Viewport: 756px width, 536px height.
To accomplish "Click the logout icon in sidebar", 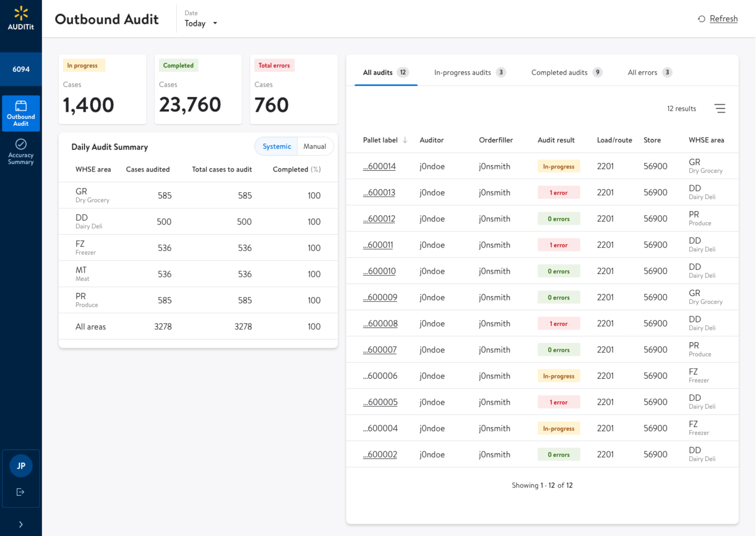I will pos(21,492).
